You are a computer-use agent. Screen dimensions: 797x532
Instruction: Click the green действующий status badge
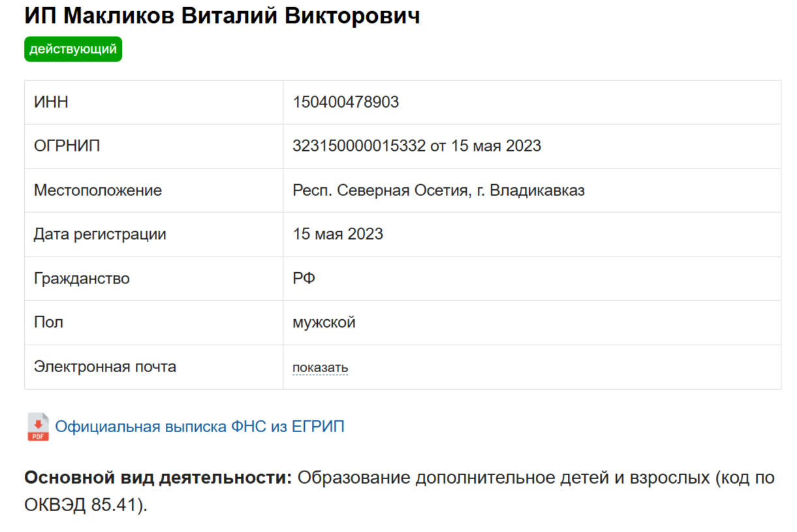pyautogui.click(x=73, y=49)
